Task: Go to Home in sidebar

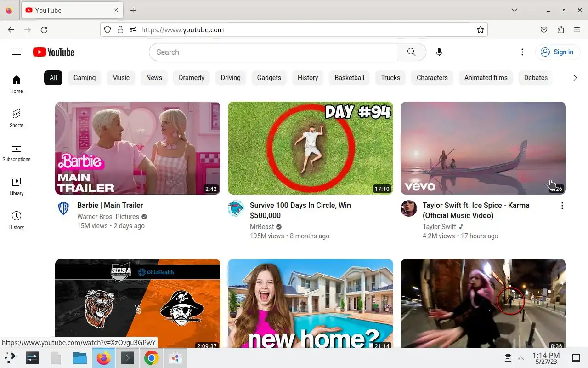Action: (17, 84)
